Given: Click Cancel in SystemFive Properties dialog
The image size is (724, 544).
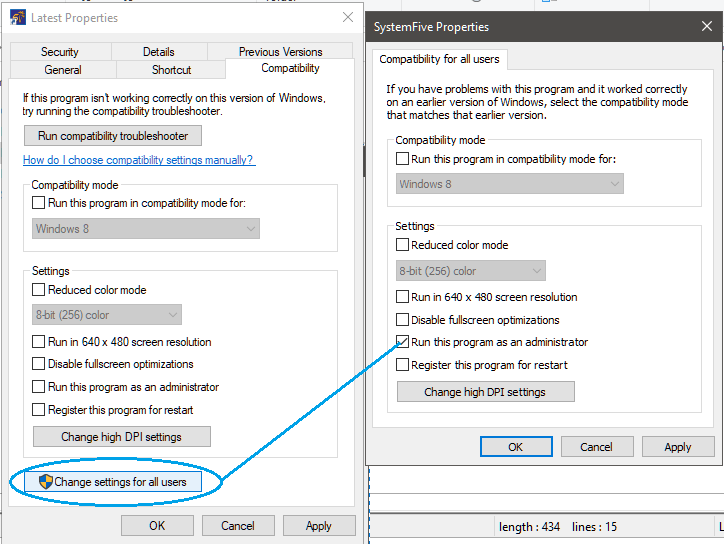Looking at the screenshot, I should 597,447.
